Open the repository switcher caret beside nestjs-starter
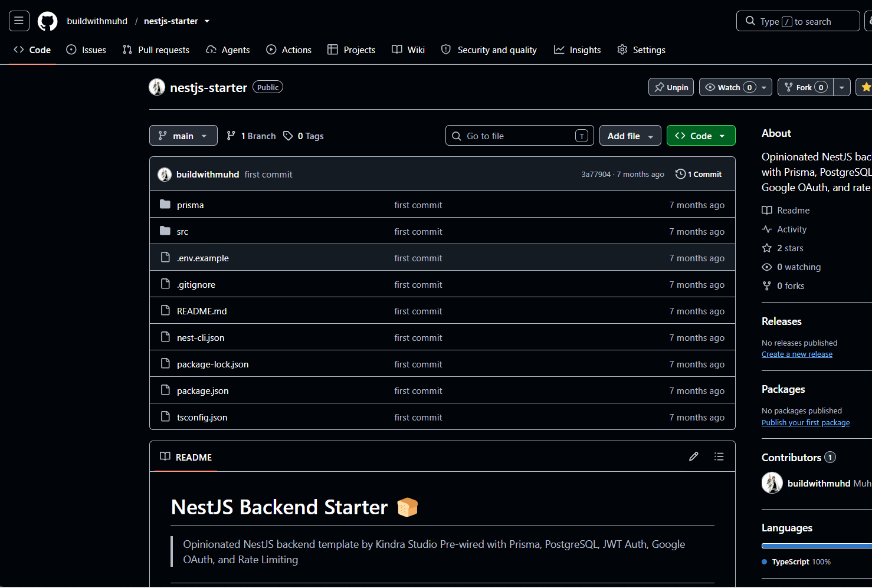The height and width of the screenshot is (588, 872). pos(207,21)
